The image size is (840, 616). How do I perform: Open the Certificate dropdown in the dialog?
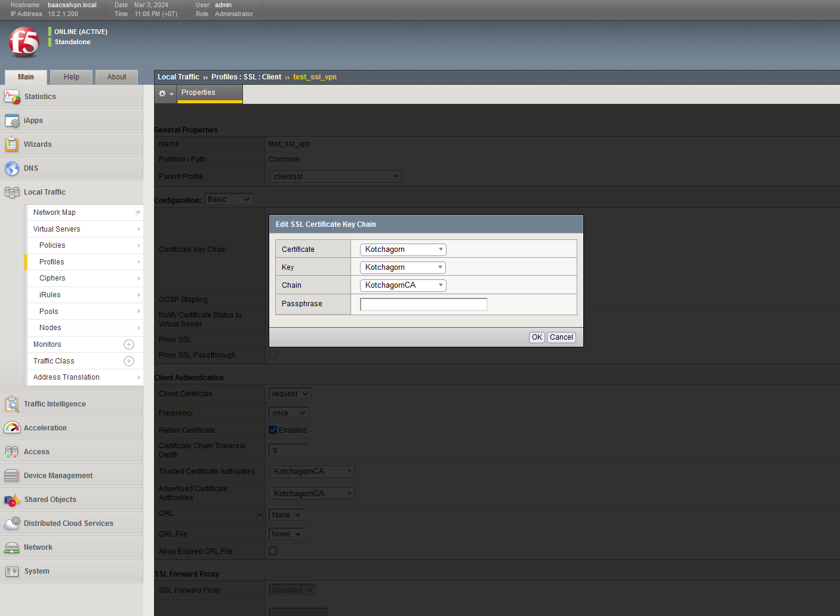point(403,250)
